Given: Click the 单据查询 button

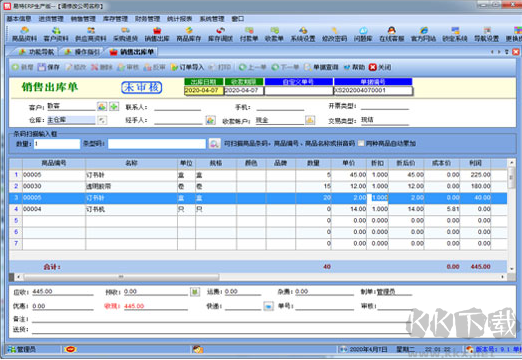Looking at the screenshot, I should (x=322, y=67).
